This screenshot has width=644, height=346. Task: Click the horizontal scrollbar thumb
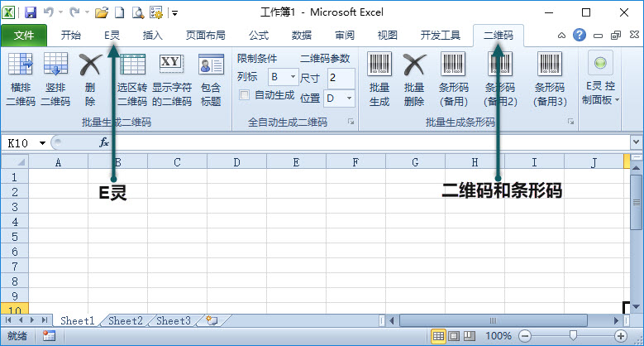(x=493, y=320)
